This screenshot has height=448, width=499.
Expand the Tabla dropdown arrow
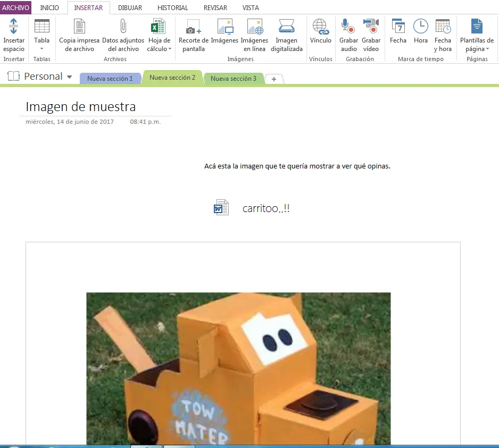(41, 49)
